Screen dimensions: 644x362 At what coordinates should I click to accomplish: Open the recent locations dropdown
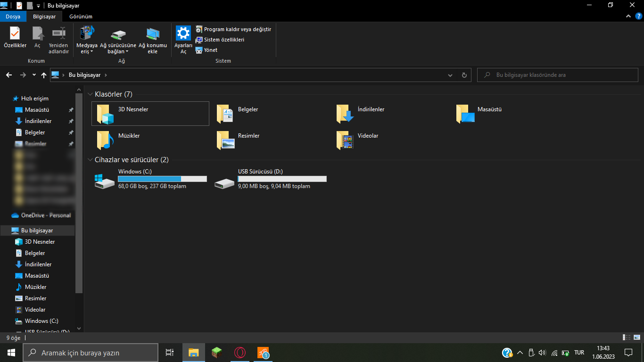(x=34, y=75)
